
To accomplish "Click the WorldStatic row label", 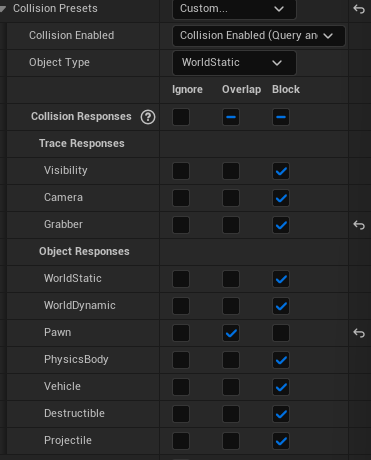I will (73, 278).
